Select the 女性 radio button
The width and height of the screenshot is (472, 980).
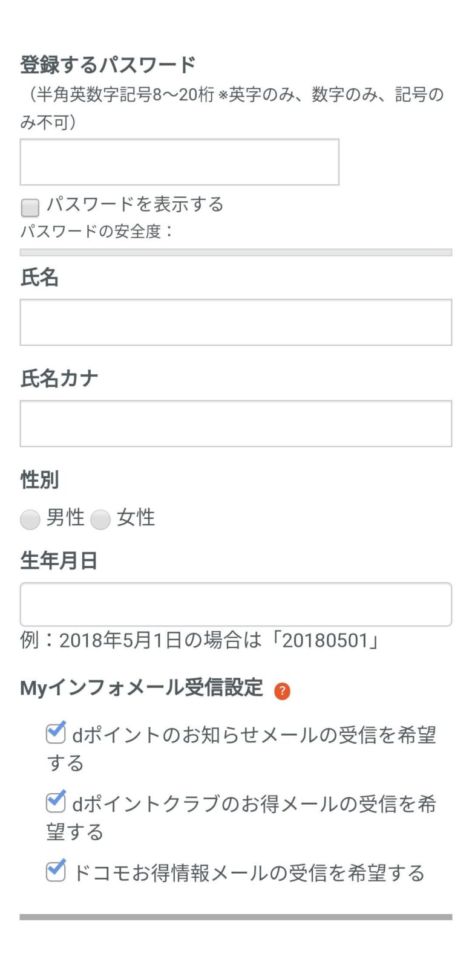(x=100, y=519)
